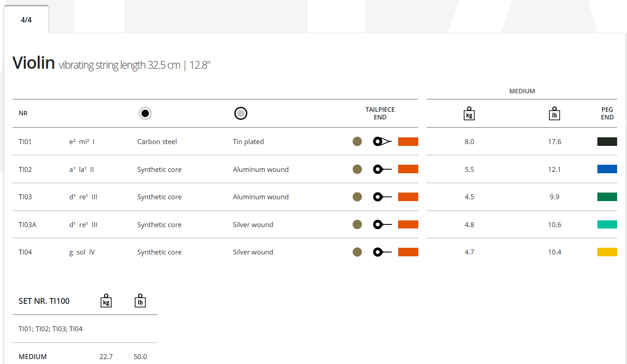Click the core material icon in header
The image size is (627, 364).
[x=145, y=114]
